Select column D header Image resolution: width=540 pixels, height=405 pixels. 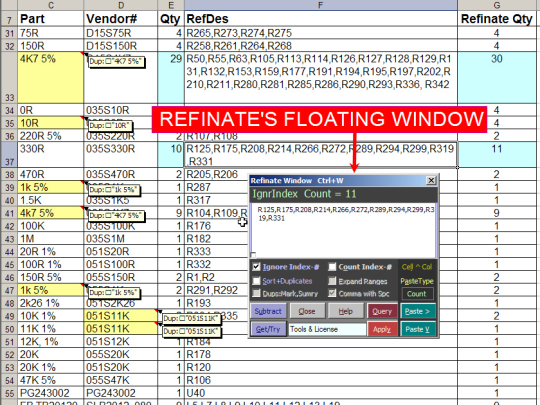point(121,5)
